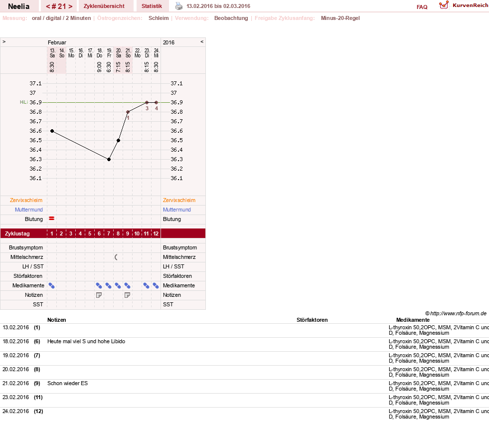Viewport: 489px width, 448px height.
Task: Click the medication pill icon for 23 February
Action: coord(146,285)
